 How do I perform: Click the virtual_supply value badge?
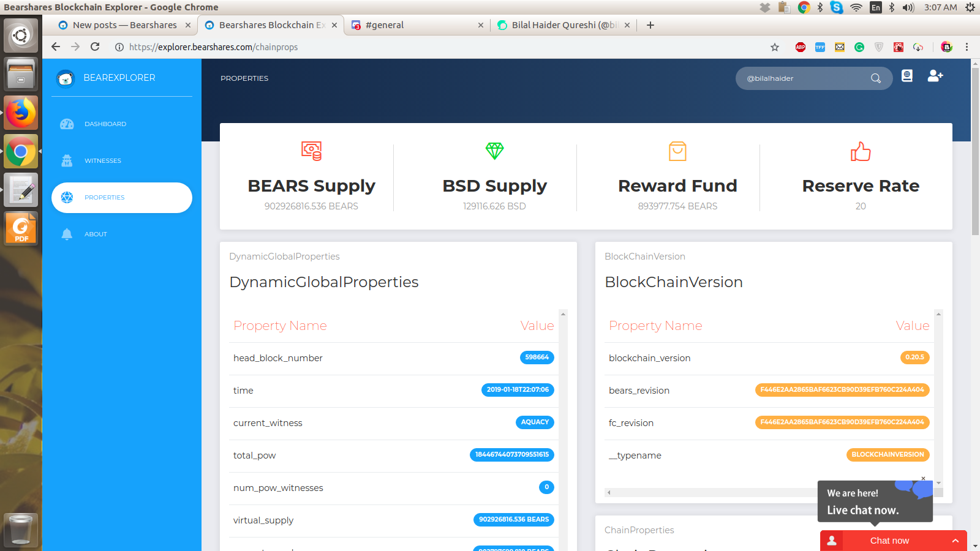pos(514,520)
